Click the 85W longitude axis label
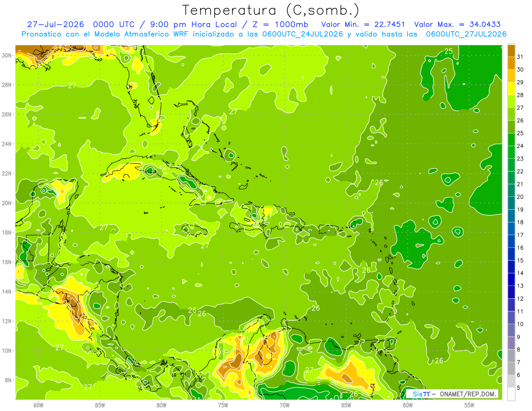This screenshot has width=532, height=411. [100, 405]
